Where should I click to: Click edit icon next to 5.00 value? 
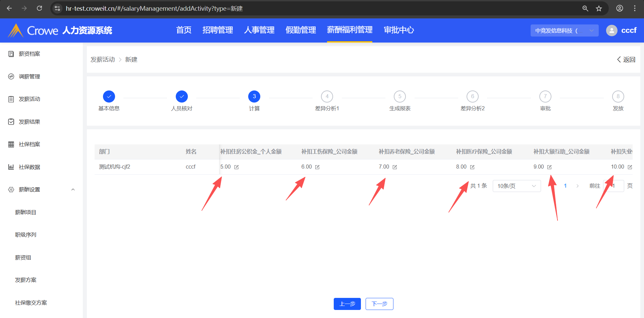click(236, 167)
